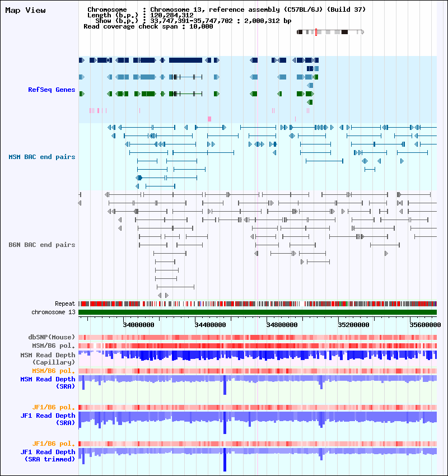This screenshot has height=476, width=448.
Task: Click the Repeat track colored bar
Action: pos(258,304)
